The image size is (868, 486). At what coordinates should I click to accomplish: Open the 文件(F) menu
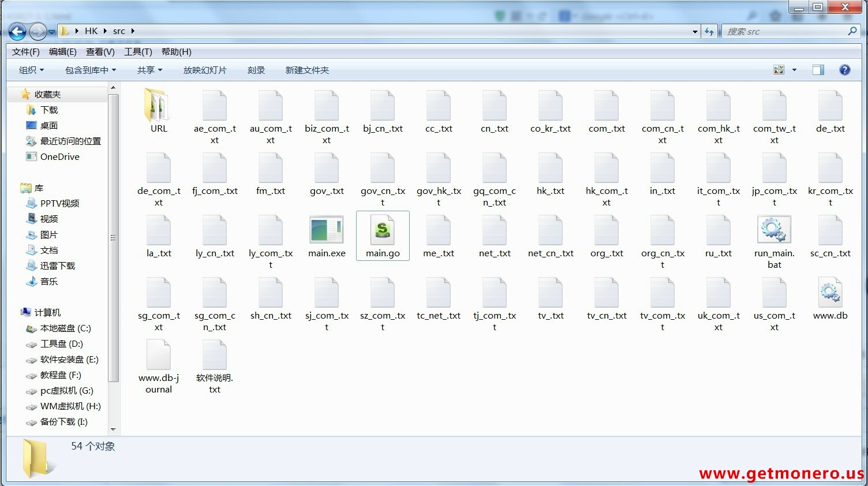point(25,51)
